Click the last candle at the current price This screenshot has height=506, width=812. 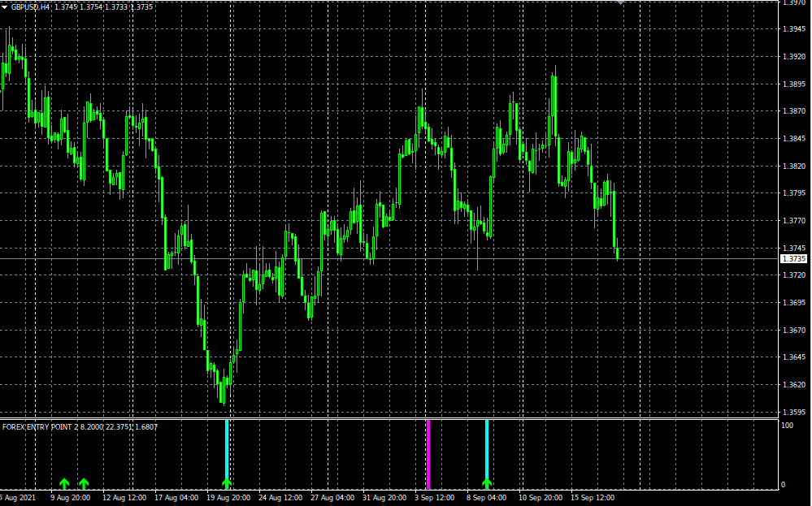(x=617, y=253)
